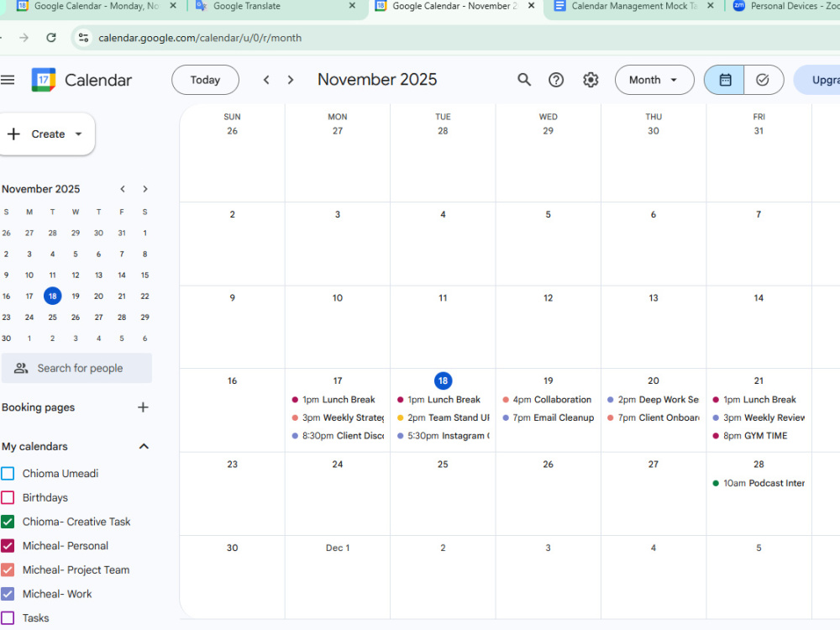The width and height of the screenshot is (840, 630).
Task: Switch to Calendar Management Mock tab
Action: pyautogui.click(x=633, y=6)
